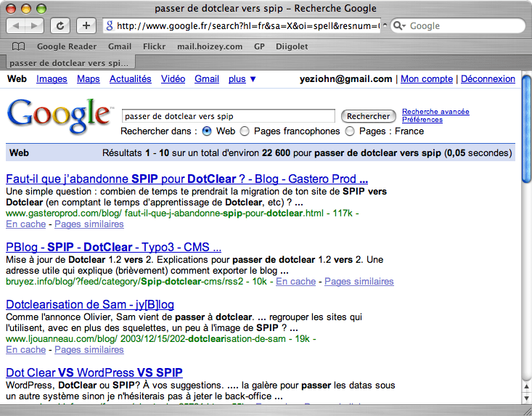Click the Images link in Google navigation
This screenshot has width=532, height=416.
52,79
